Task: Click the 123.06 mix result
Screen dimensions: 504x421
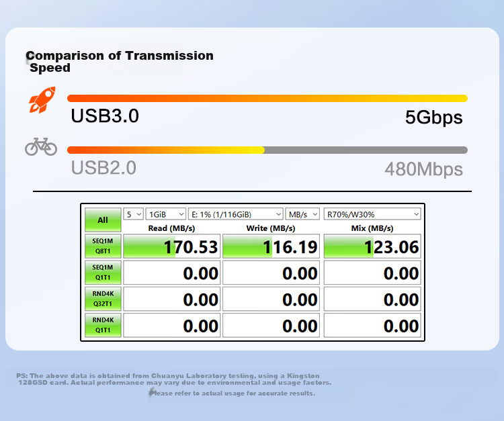Action: (x=372, y=246)
